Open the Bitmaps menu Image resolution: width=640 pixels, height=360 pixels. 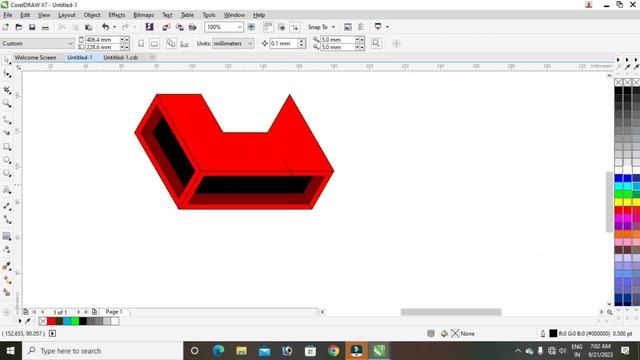pyautogui.click(x=144, y=15)
